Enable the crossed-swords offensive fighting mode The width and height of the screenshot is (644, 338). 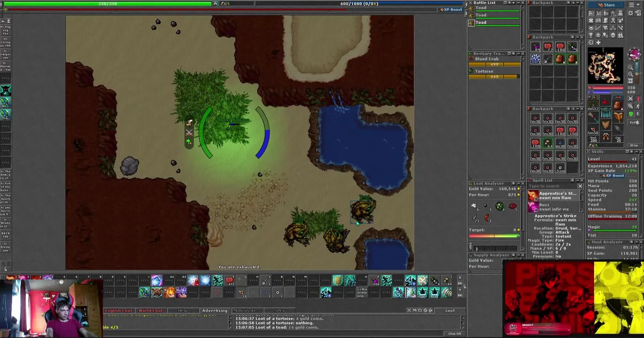tap(630, 98)
